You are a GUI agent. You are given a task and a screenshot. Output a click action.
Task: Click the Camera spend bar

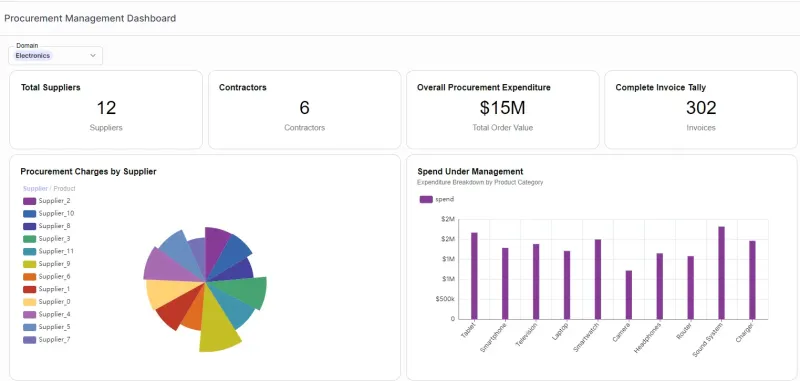click(x=629, y=295)
